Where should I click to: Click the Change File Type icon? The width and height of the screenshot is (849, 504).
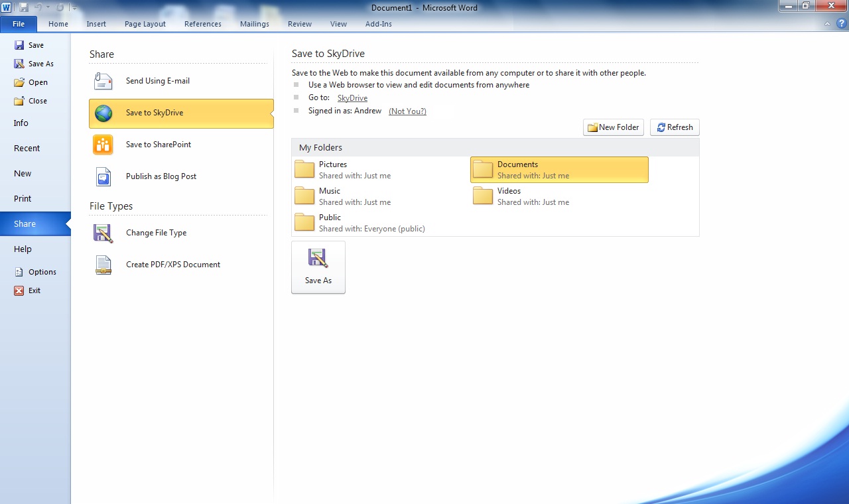pos(103,233)
